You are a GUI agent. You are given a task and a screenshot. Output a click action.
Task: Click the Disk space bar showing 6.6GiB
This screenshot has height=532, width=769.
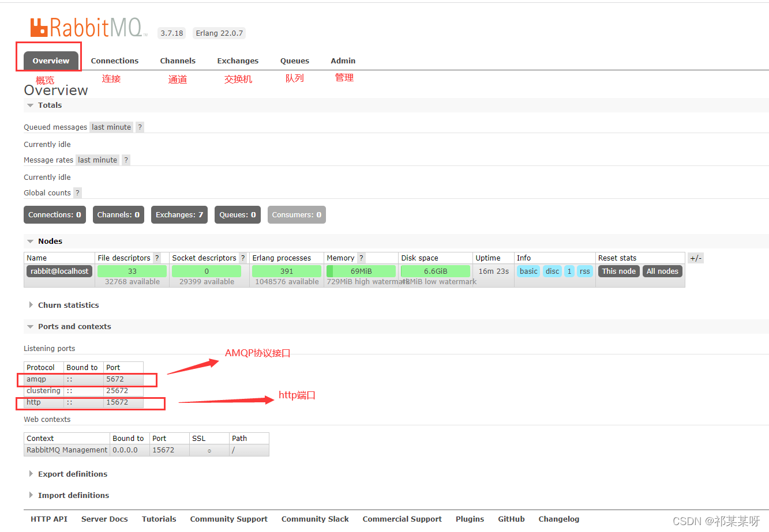[436, 271]
